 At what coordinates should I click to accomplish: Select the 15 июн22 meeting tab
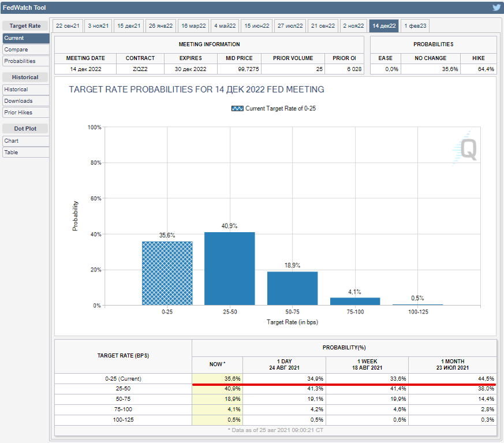point(257,26)
